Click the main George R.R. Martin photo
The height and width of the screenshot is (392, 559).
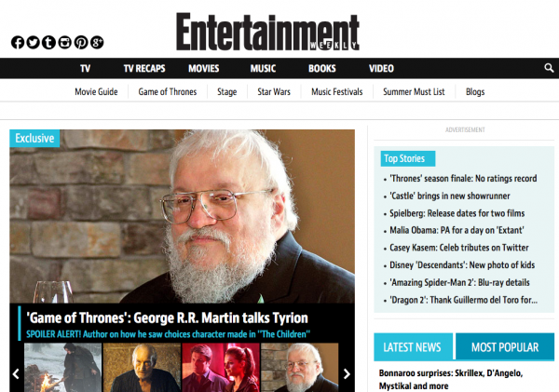[183, 216]
